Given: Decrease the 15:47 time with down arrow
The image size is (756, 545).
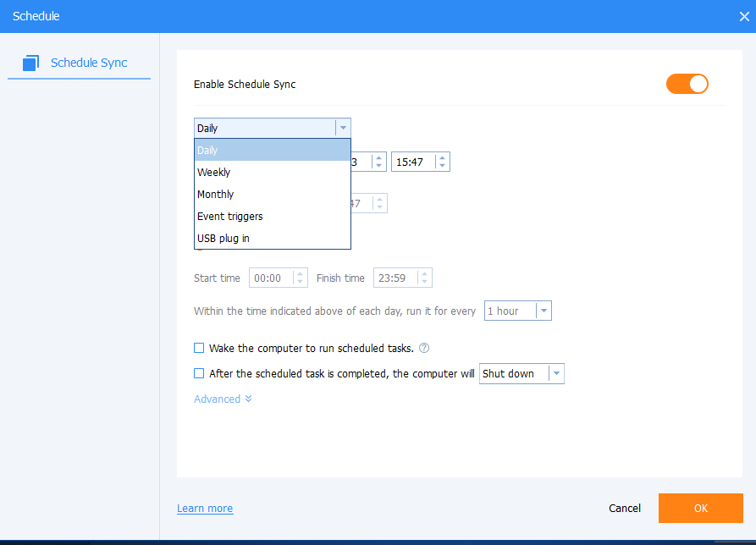Looking at the screenshot, I should pos(442,166).
